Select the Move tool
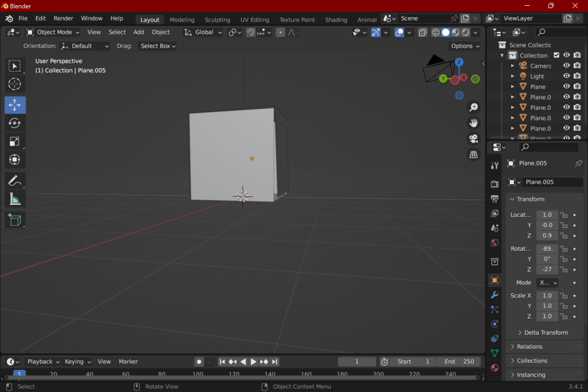This screenshot has height=392, width=588. 14,105
